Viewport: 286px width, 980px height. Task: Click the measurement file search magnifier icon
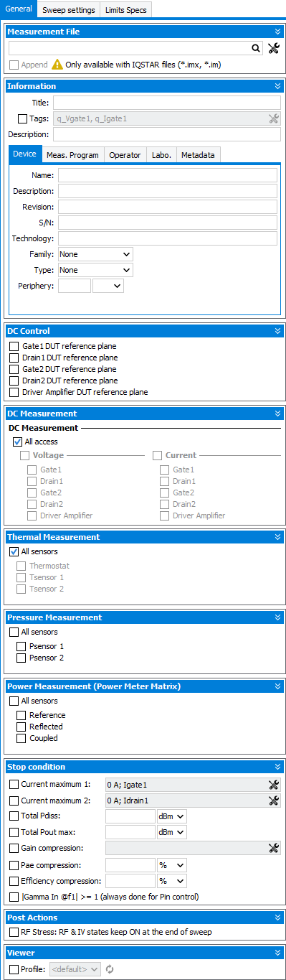[255, 49]
